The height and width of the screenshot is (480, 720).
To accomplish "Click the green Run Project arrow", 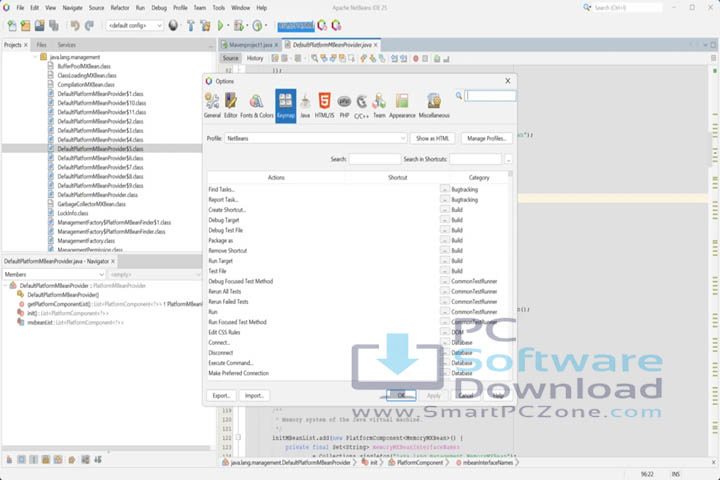I will click(220, 26).
